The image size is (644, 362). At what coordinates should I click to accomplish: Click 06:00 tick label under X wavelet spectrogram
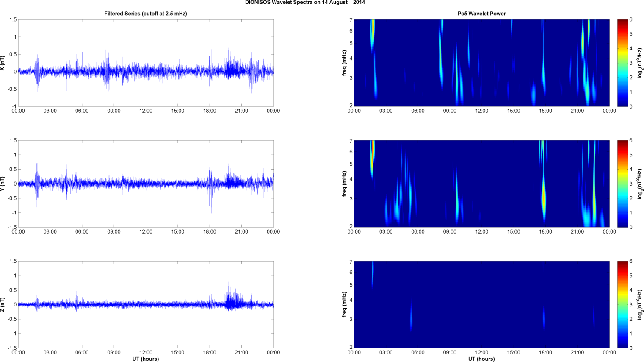tap(417, 111)
